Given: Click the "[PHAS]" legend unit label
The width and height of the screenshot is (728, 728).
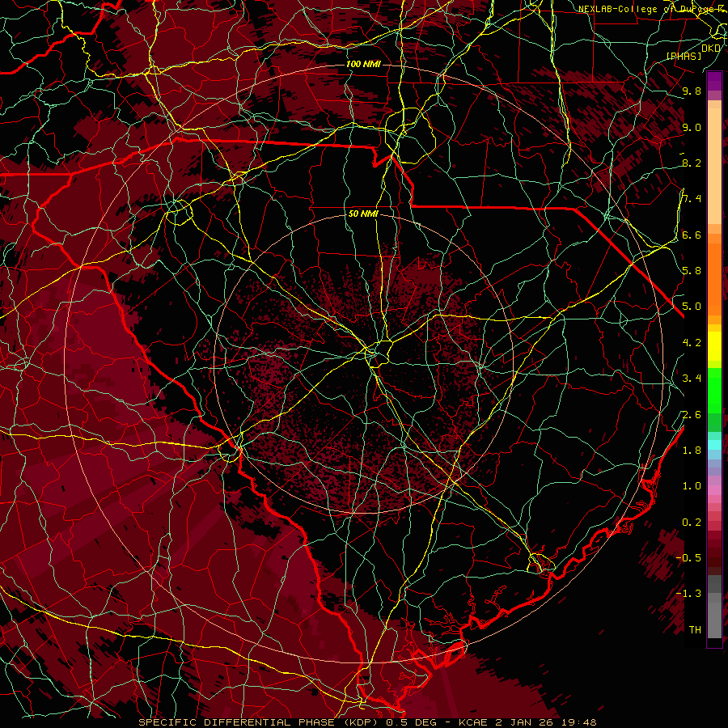Looking at the screenshot, I should (684, 56).
